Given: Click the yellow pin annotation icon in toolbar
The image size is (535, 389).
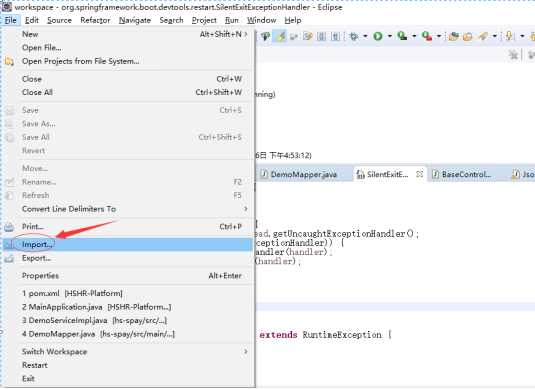Looking at the screenshot, I should 509,36.
